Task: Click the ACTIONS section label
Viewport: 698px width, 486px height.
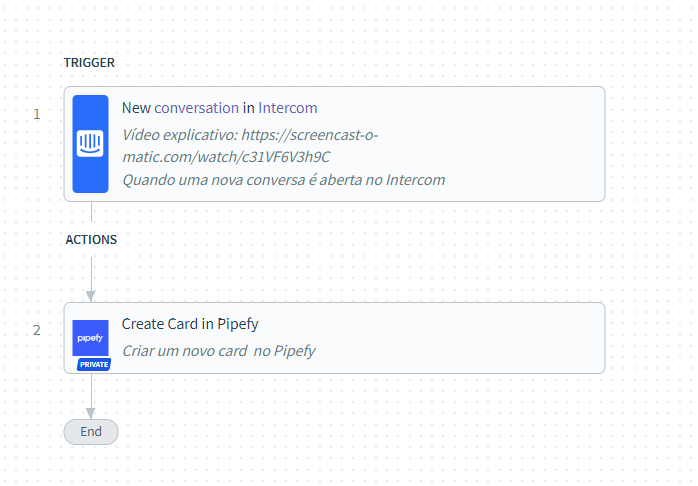Action: click(91, 240)
